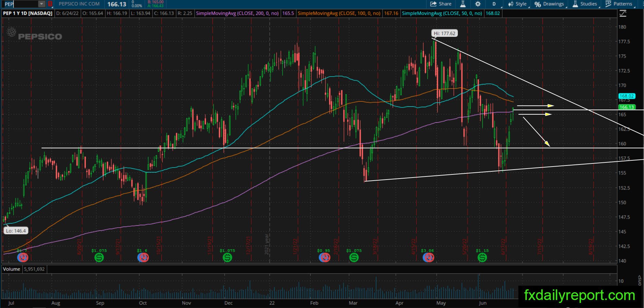Click the $1.15 dividend icon near Jun
Viewport: 644px width, 308px height.
click(482, 257)
